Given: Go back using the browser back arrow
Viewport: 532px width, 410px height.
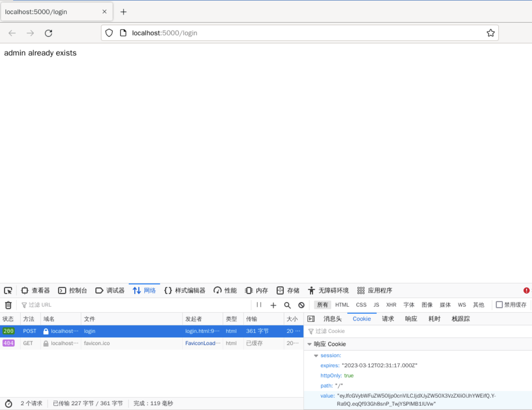Looking at the screenshot, I should click(x=12, y=33).
